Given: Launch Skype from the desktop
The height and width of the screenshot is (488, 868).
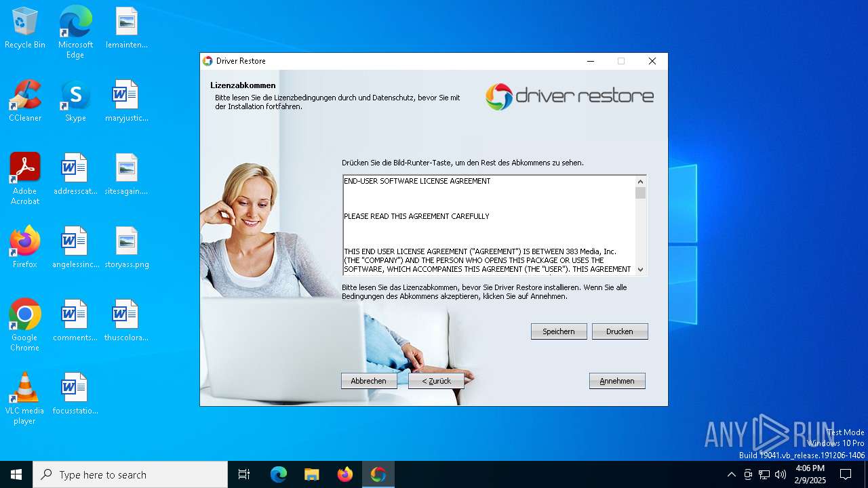Looking at the screenshot, I should [x=75, y=101].
